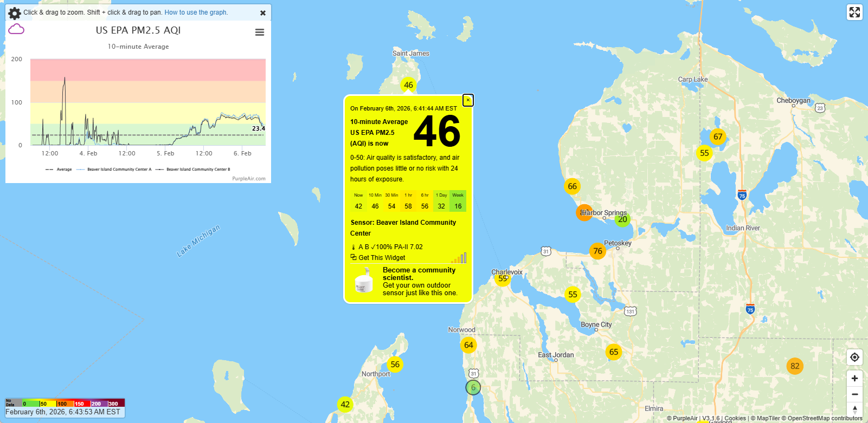Click the Get This Widget link

pyautogui.click(x=382, y=258)
